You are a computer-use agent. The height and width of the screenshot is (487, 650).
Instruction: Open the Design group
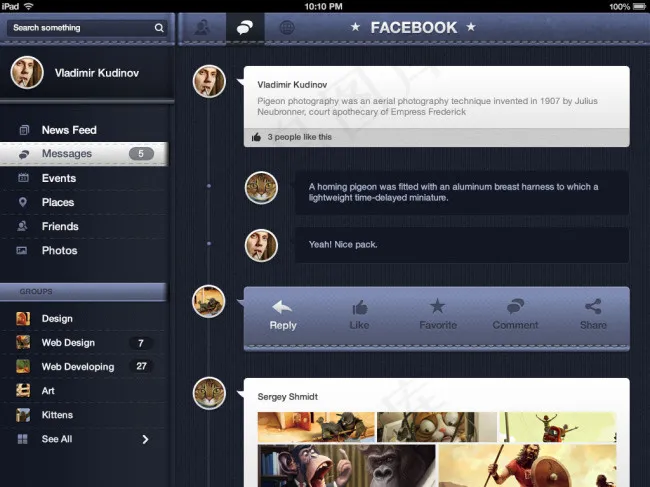point(85,319)
